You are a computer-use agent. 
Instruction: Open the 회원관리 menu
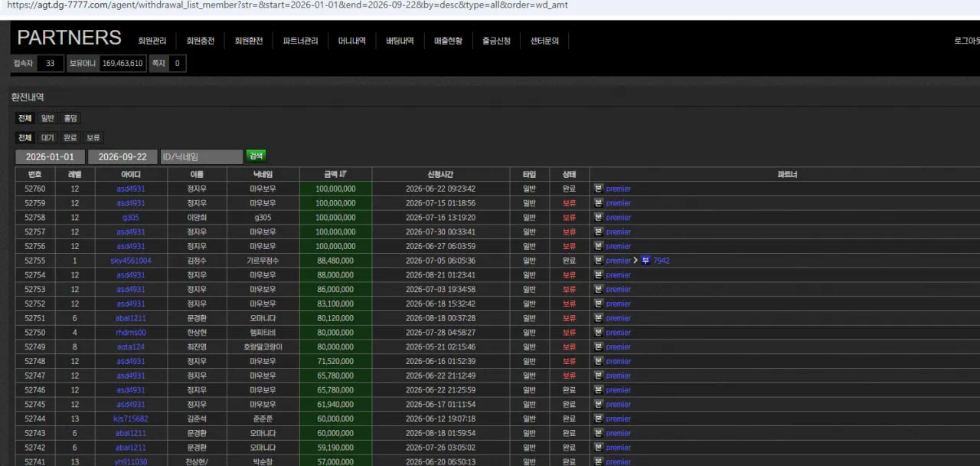(152, 41)
